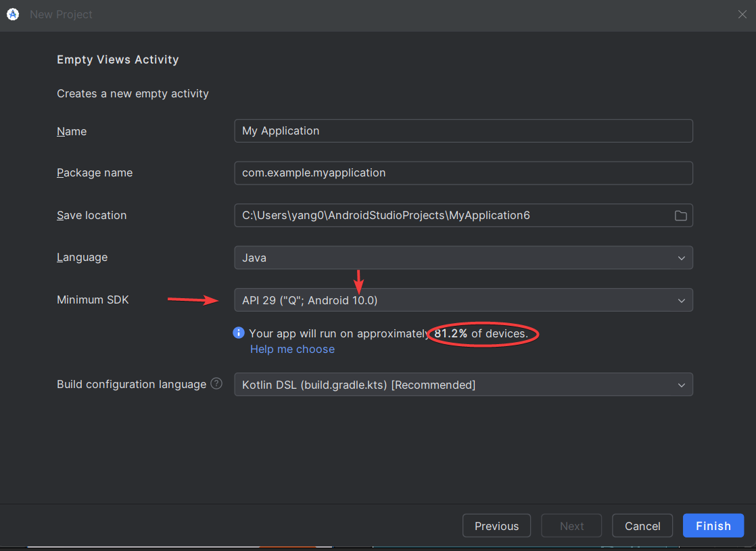The width and height of the screenshot is (756, 551).
Task: Open the Minimum SDK dropdown showing API 29
Action: pos(463,300)
